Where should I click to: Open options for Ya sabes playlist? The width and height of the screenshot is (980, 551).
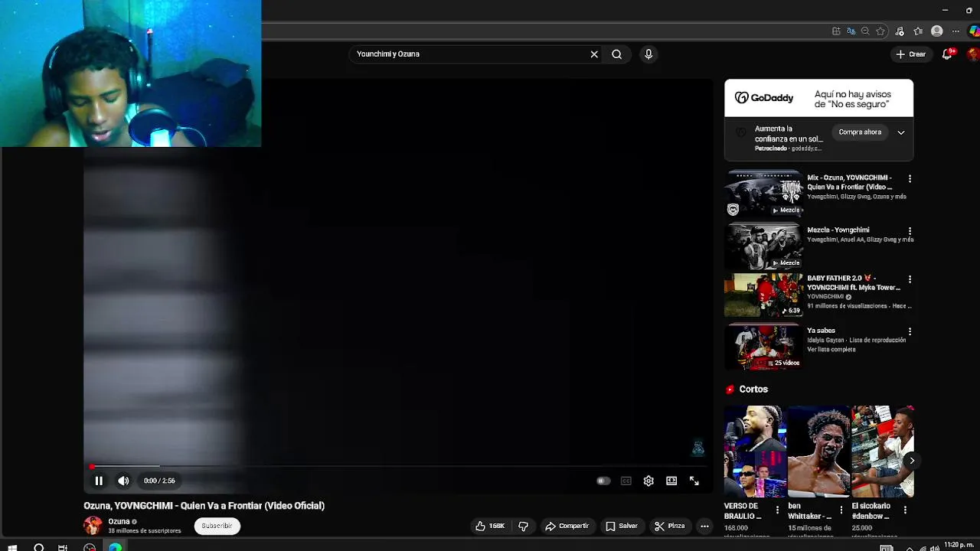tap(910, 331)
